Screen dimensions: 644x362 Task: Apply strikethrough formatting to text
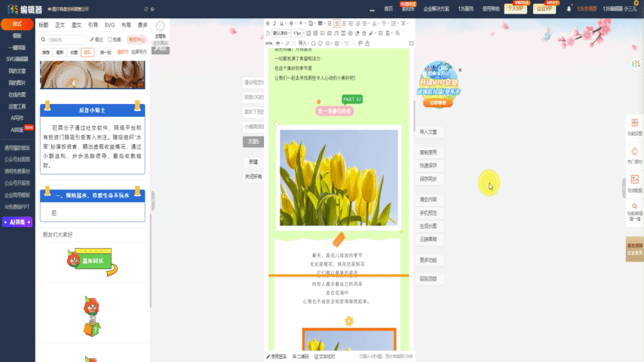click(x=291, y=23)
